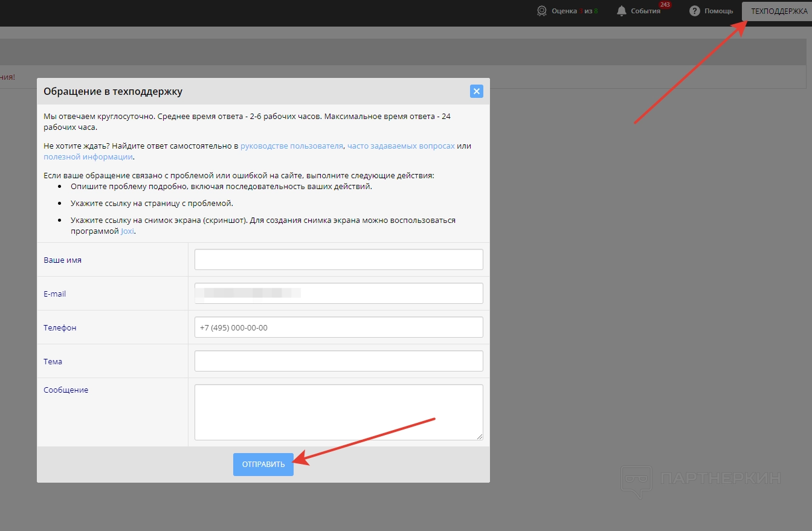Open the руководстве пользователя link
Screen dimensions: 812x531
click(x=292, y=146)
